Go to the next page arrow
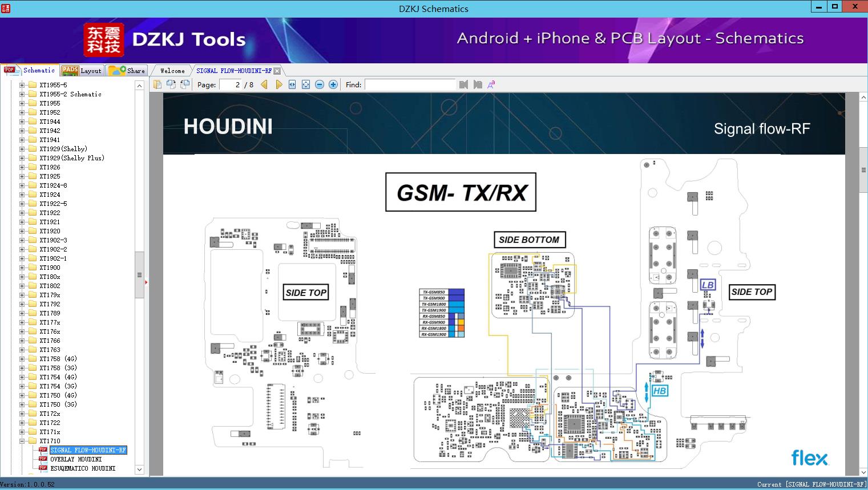Screen dimensions: 868x490 coord(278,84)
